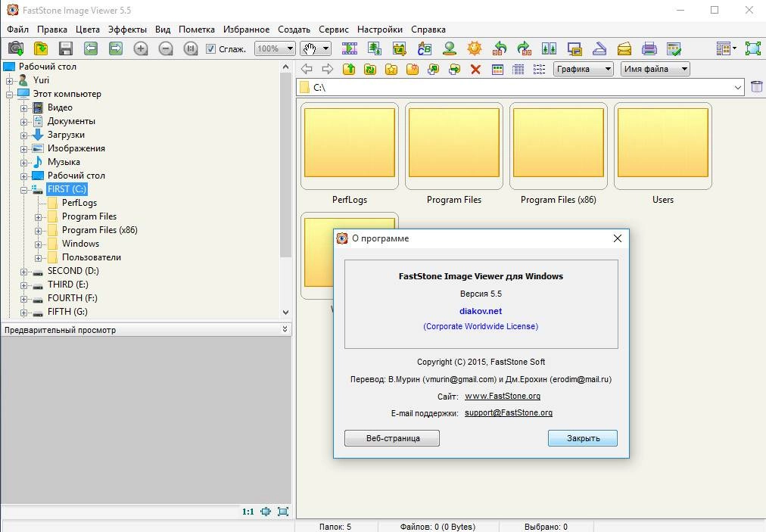Screen dimensions: 766x532
Task: Switch to thumbnails view icon
Action: coord(497,70)
